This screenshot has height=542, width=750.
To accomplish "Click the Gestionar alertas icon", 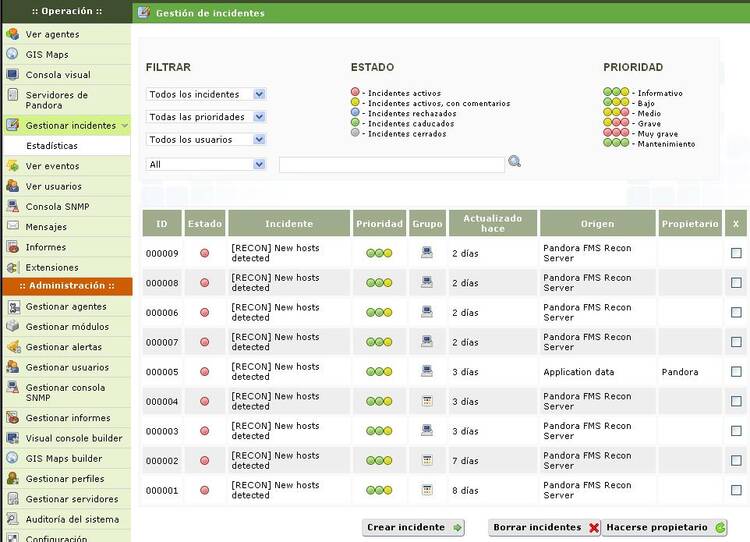I will tap(12, 347).
